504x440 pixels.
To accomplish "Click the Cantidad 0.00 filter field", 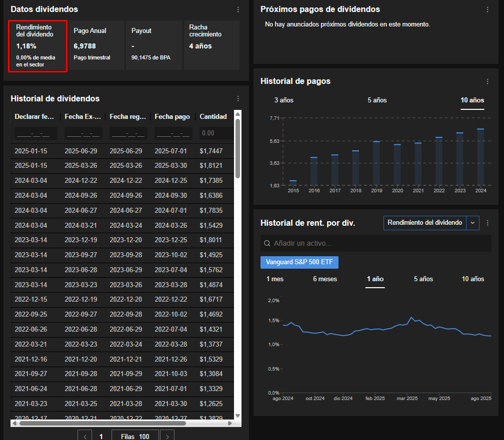I will click(x=216, y=133).
